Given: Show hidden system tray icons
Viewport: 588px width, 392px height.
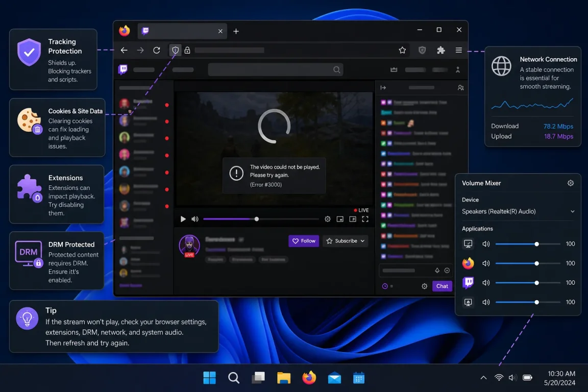Looking at the screenshot, I should pos(484,378).
